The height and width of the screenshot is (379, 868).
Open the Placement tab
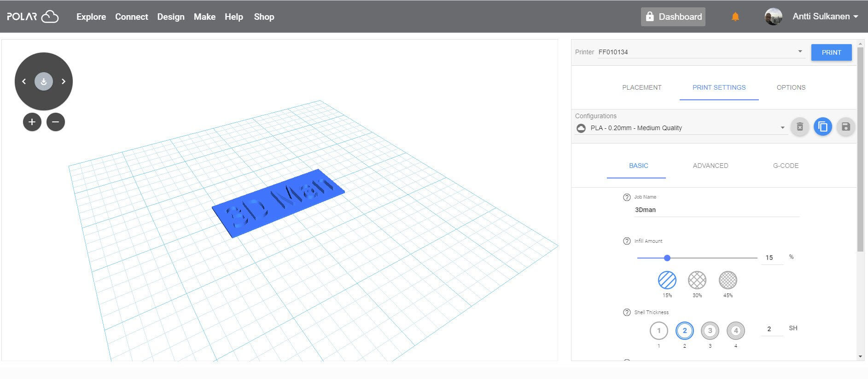click(641, 87)
